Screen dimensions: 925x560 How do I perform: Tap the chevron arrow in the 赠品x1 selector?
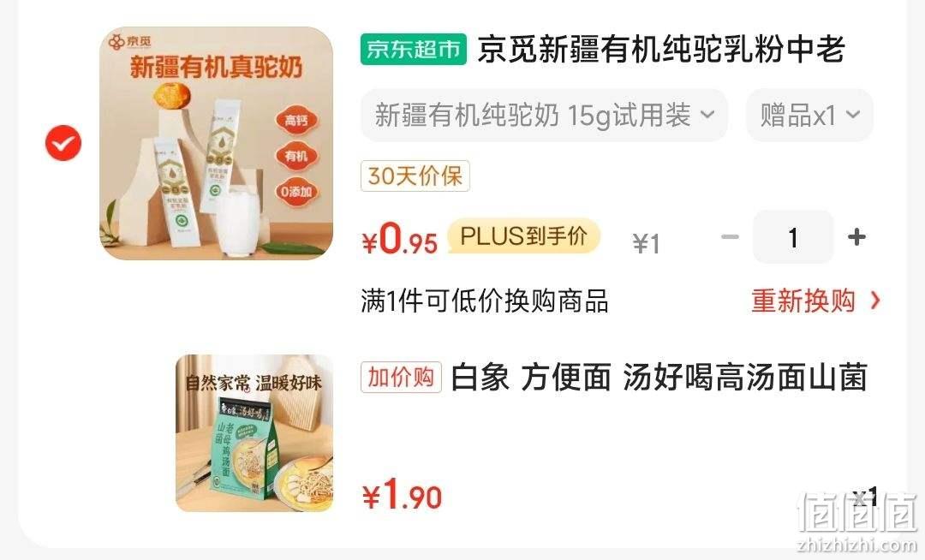853,115
